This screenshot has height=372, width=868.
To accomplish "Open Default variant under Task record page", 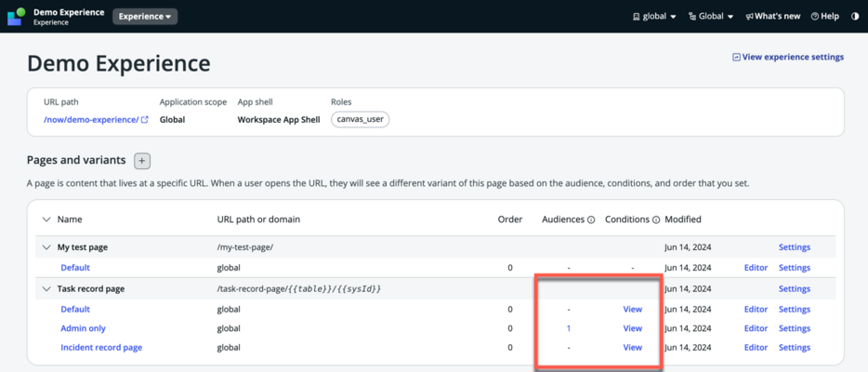I will (x=75, y=310).
